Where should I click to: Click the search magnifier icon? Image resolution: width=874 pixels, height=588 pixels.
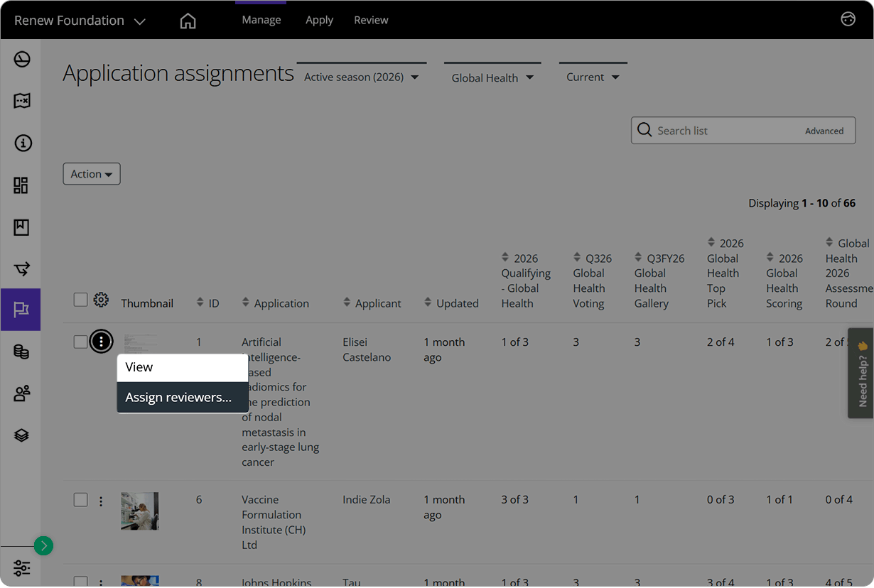[x=644, y=130]
